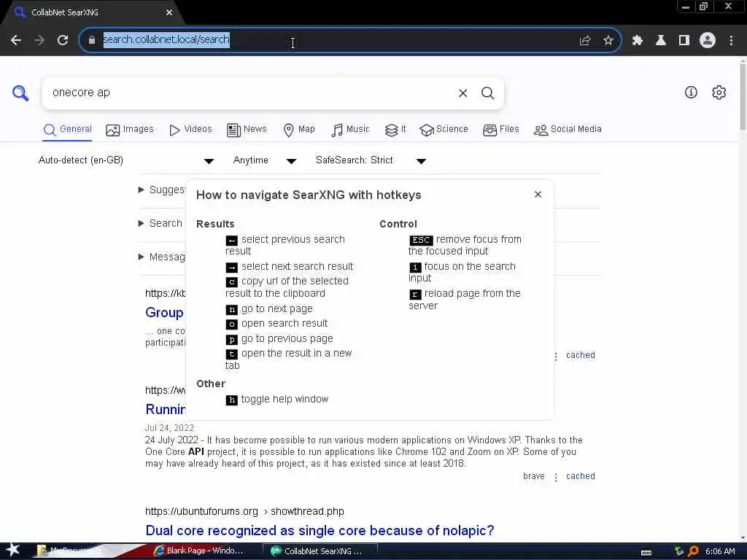Open the Auto-detect (en-GB) language dropdown
747x560 pixels.
coord(125,160)
